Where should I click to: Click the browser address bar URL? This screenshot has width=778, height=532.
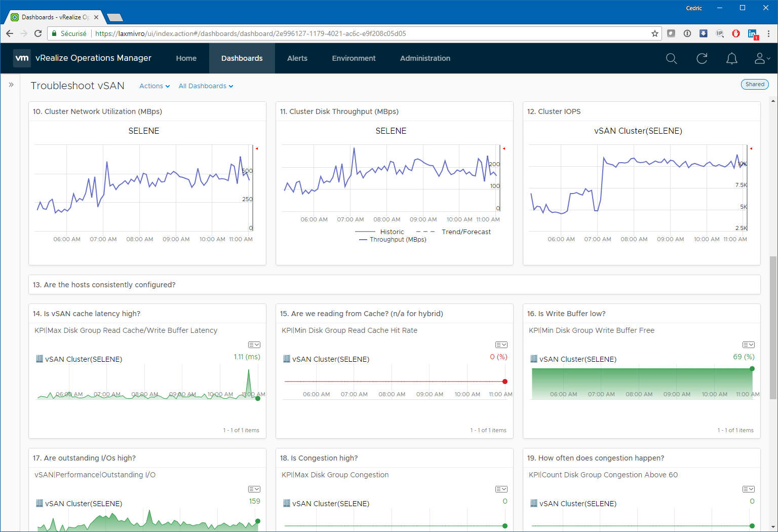[251, 33]
